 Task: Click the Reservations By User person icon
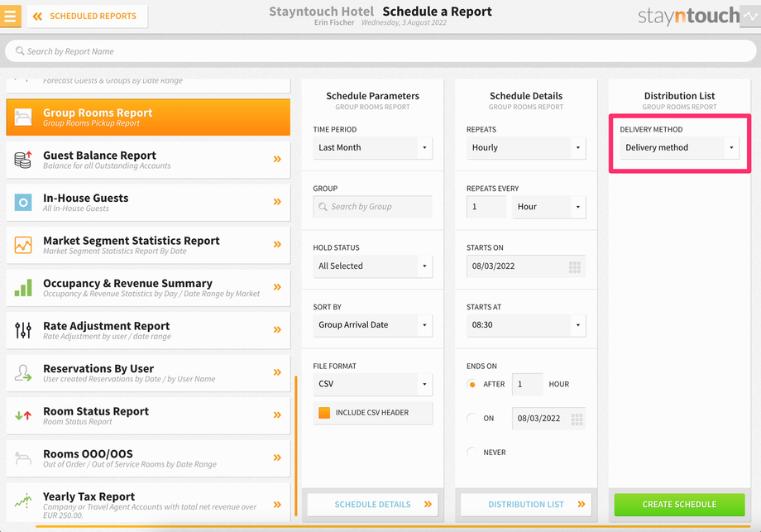23,373
